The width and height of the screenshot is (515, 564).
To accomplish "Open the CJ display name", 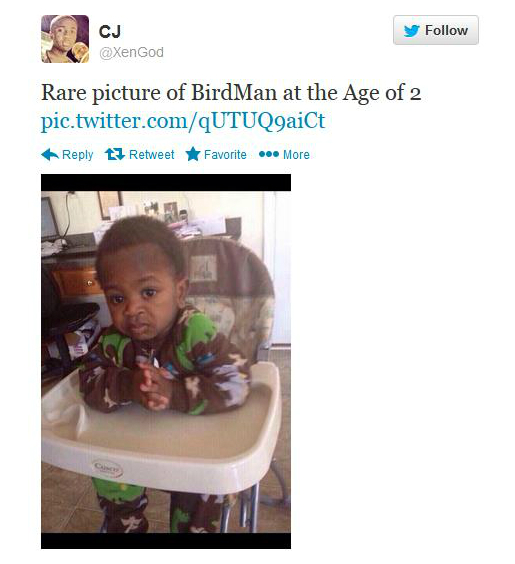I will point(110,32).
